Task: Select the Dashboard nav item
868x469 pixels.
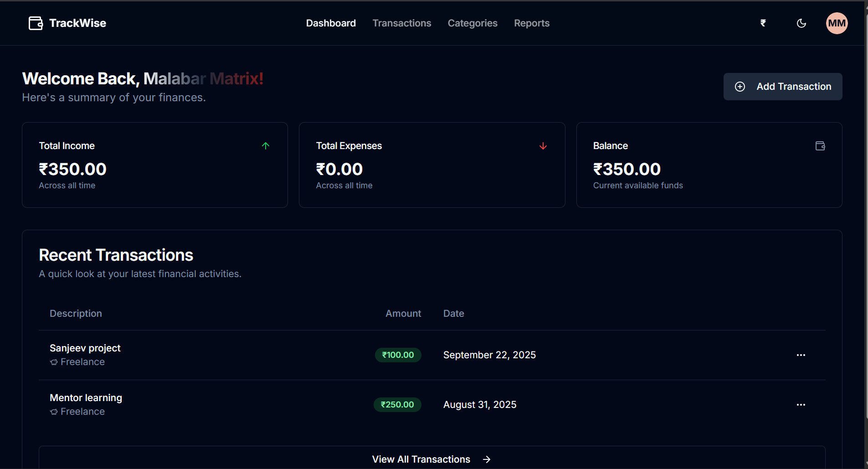Action: [x=331, y=23]
